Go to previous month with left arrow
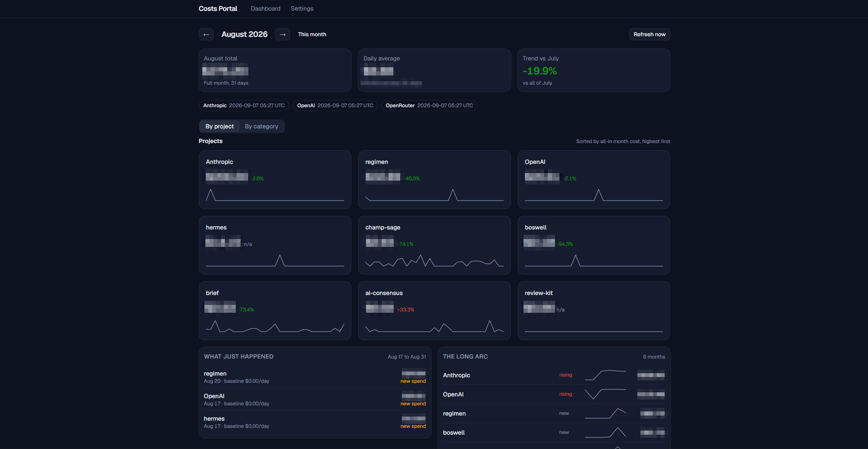Image resolution: width=868 pixels, height=449 pixels. tap(206, 34)
